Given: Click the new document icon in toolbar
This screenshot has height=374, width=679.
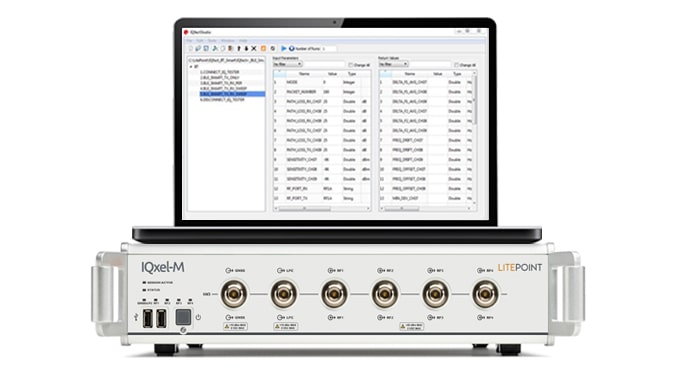Looking at the screenshot, I should point(191,48).
